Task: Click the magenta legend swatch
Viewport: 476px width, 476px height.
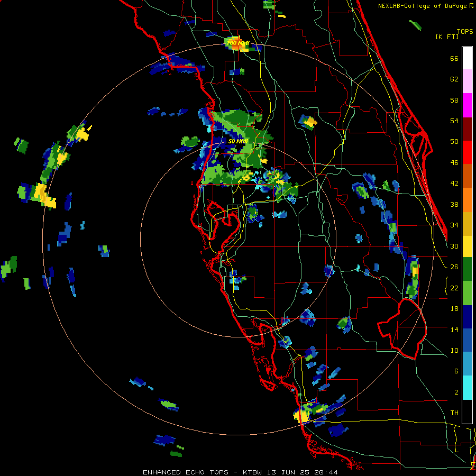Action: 467,105
